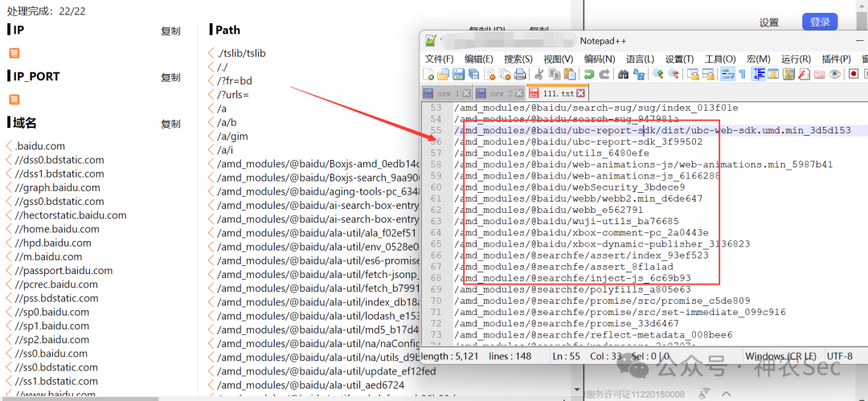Expand the chevron beside .baidu.com
This screenshot has width=868, height=401.
coord(9,146)
